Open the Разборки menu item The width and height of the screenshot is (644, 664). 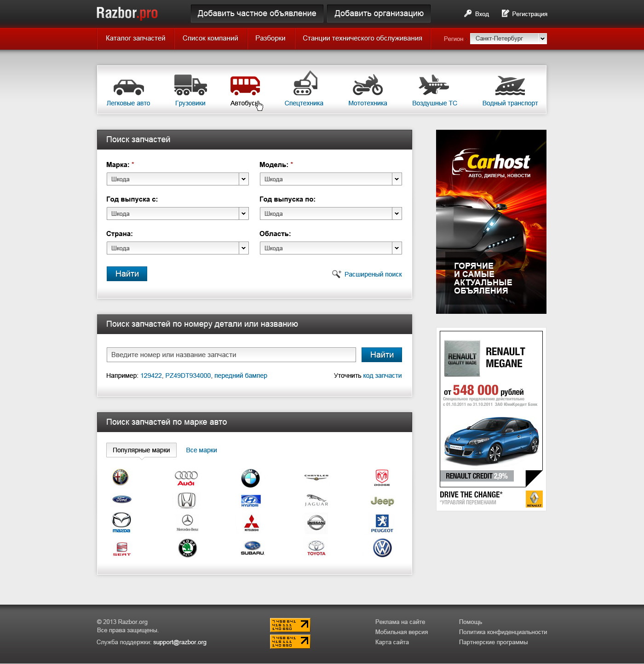pyautogui.click(x=270, y=39)
